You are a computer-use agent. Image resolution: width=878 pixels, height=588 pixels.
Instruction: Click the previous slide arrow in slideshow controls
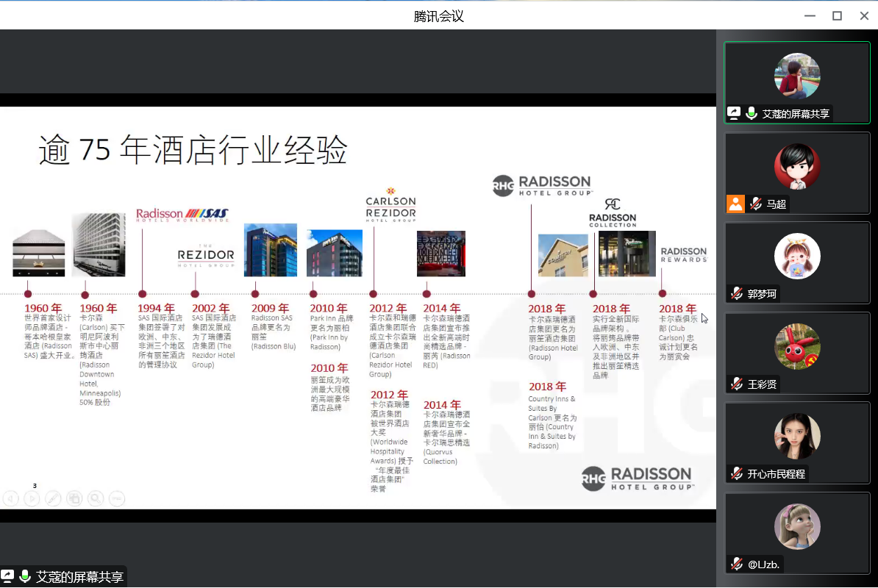click(11, 498)
